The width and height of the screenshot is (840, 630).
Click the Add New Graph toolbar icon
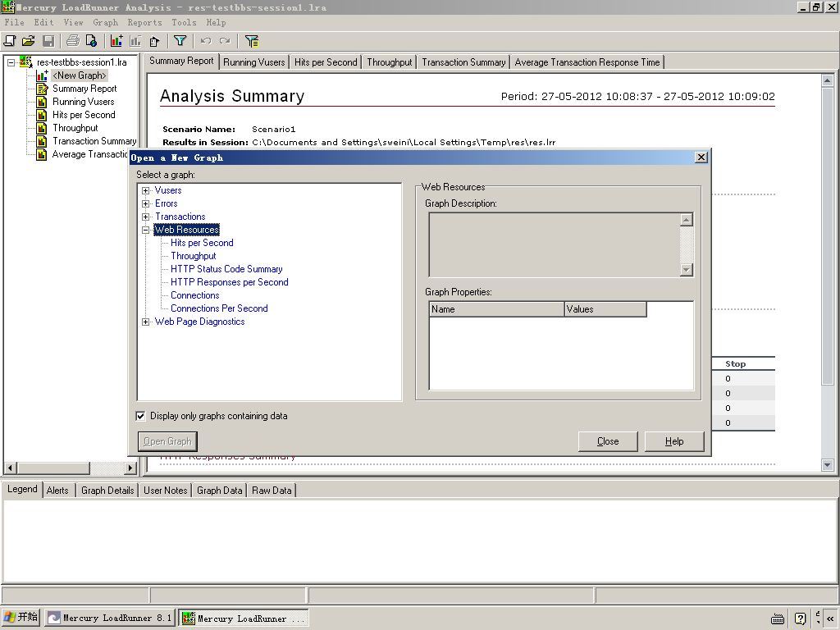point(116,41)
